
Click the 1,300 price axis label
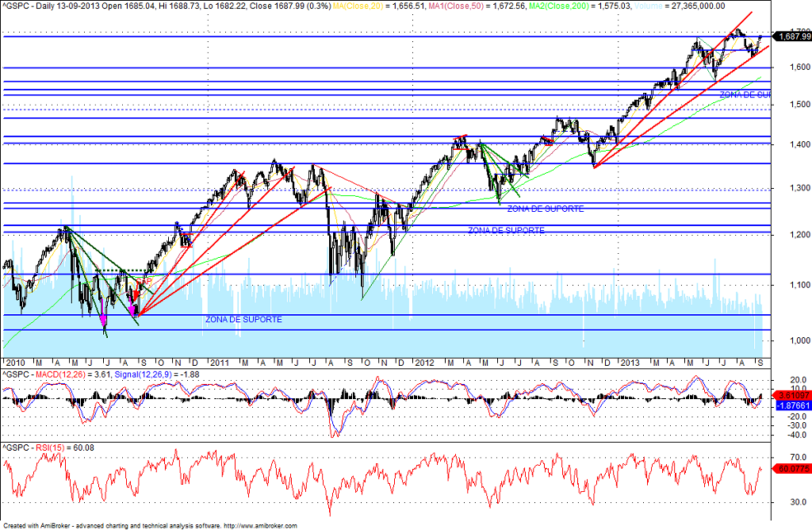pyautogui.click(x=800, y=188)
